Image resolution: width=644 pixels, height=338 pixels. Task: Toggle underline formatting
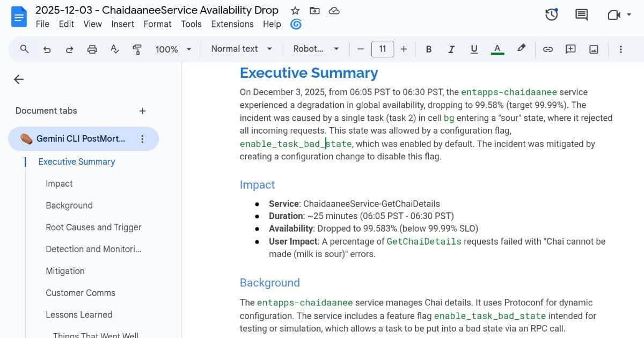474,49
